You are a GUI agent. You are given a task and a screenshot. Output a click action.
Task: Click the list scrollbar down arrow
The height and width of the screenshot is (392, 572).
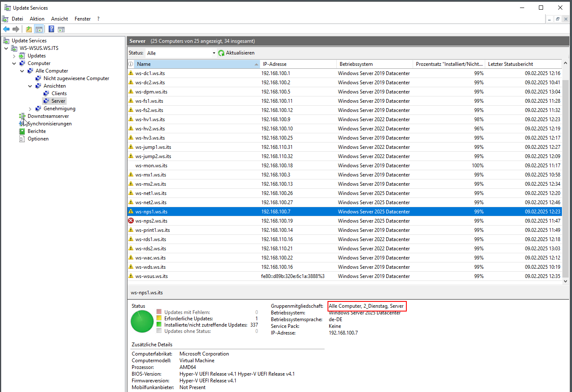pos(565,281)
